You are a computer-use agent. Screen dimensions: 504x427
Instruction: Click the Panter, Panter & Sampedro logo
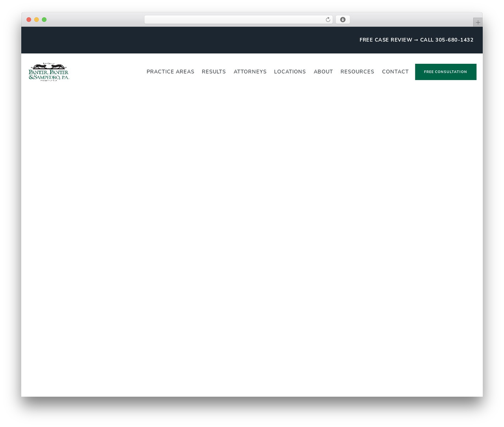pos(49,72)
